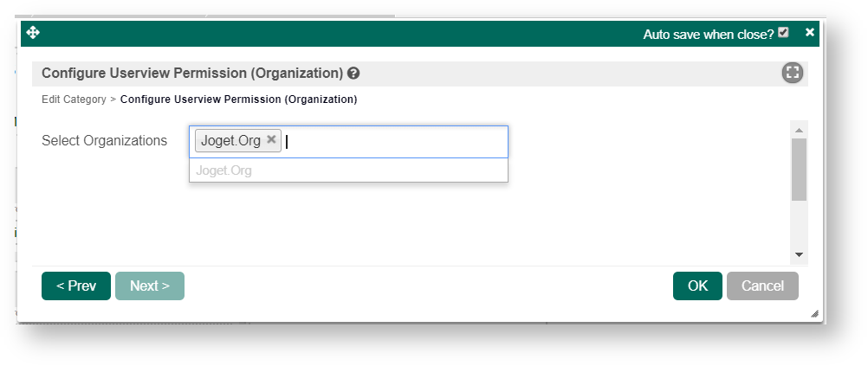Close the dialog with the X icon
The height and width of the screenshot is (366, 868).
(810, 33)
